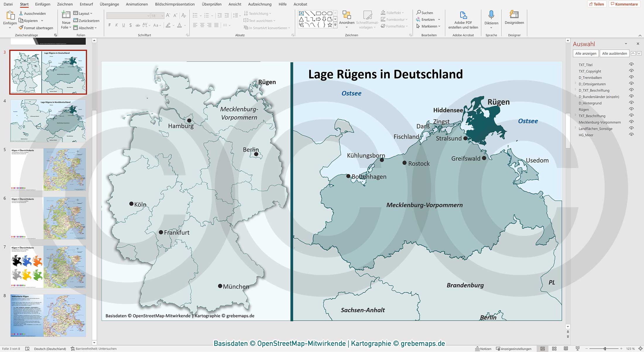Hide the HG_Meer layer
Image resolution: width=644 pixels, height=352 pixels.
(631, 135)
